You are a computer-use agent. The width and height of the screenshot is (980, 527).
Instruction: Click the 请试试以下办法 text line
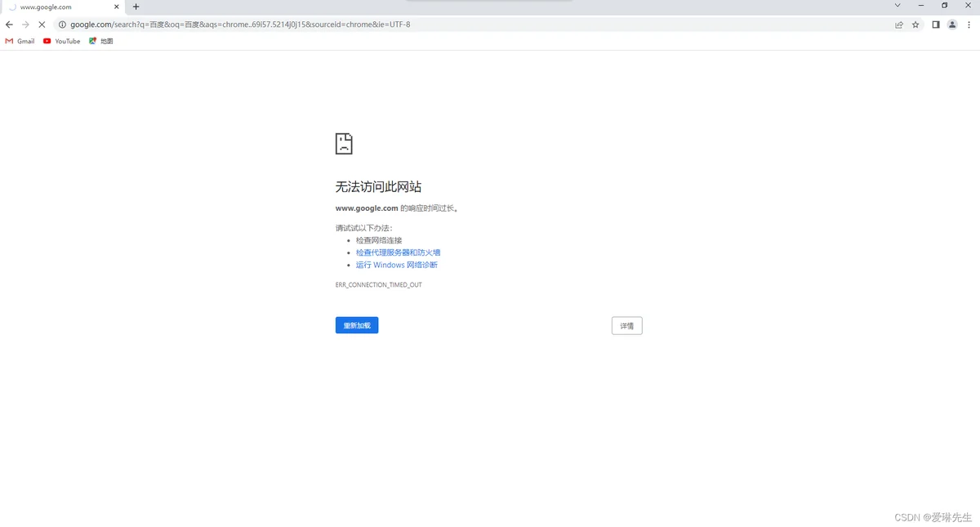364,228
